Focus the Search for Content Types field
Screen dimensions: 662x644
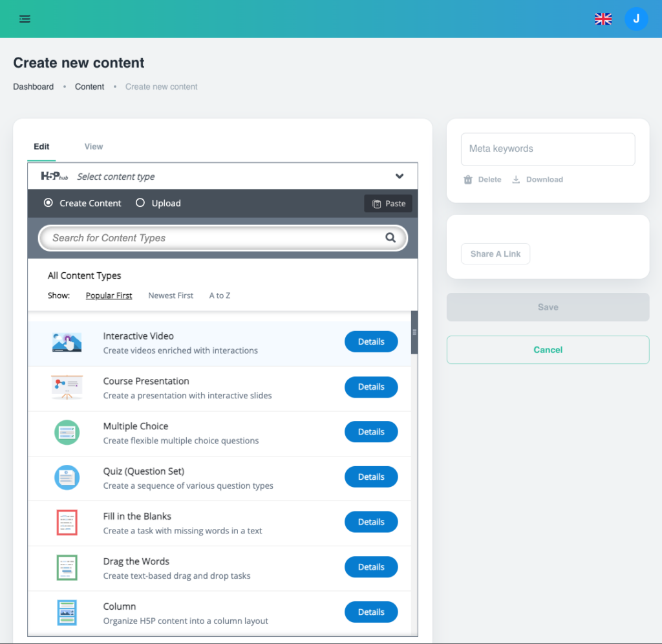pos(222,238)
